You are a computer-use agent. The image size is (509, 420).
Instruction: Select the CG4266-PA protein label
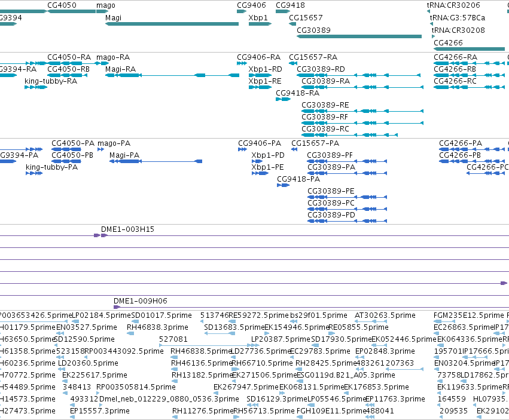point(461,143)
